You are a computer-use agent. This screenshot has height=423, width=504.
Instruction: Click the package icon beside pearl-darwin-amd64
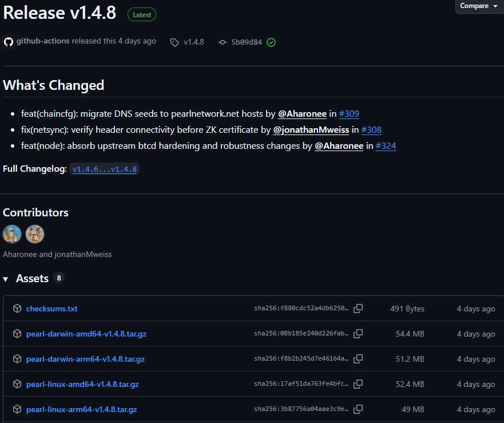pyautogui.click(x=17, y=334)
